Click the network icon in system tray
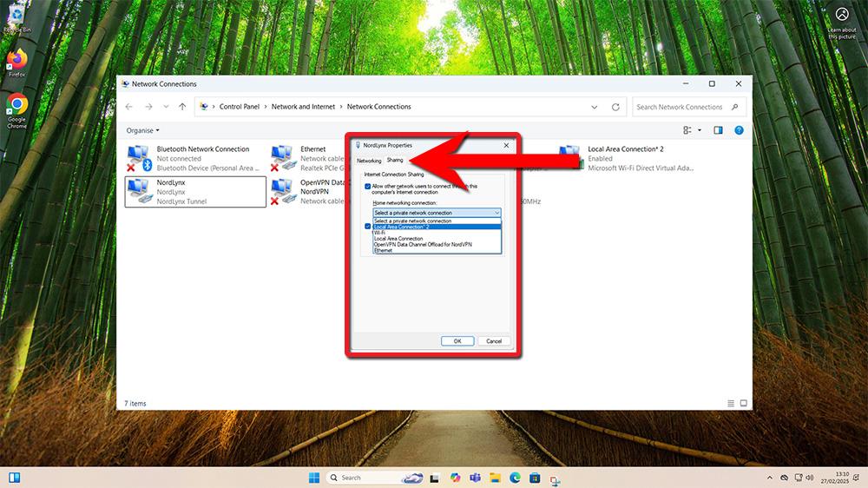This screenshot has height=488, width=868. (799, 478)
